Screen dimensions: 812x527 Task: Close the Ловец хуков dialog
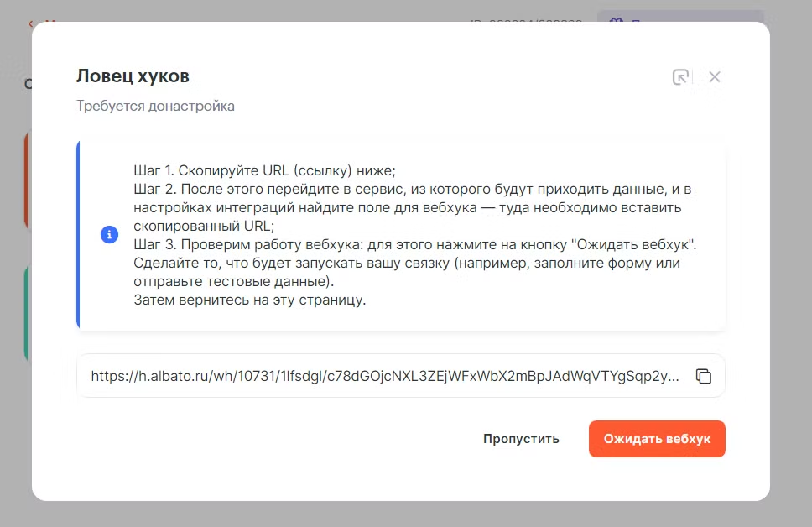715,77
